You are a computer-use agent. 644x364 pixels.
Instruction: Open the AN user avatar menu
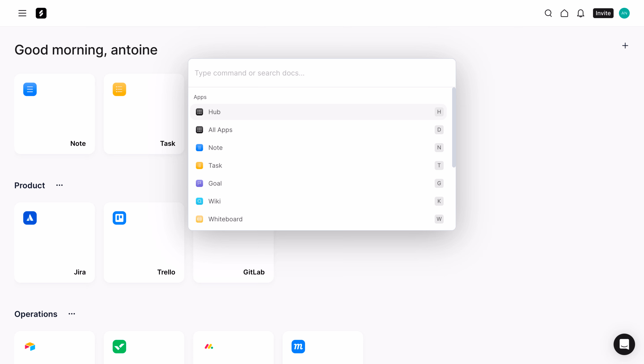624,13
